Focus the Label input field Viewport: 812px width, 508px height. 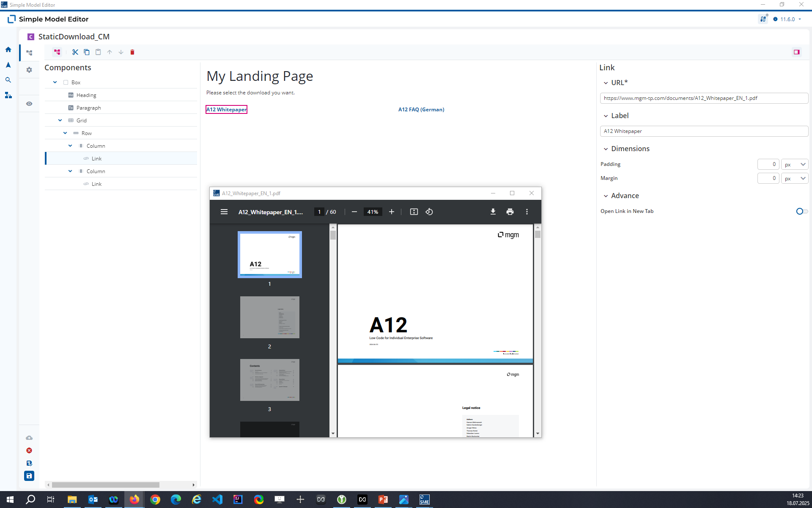(704, 131)
